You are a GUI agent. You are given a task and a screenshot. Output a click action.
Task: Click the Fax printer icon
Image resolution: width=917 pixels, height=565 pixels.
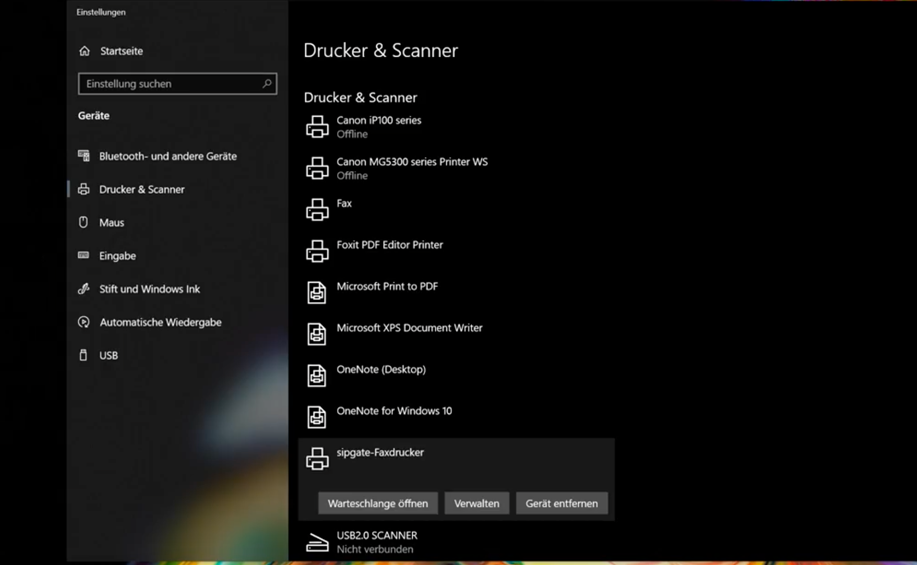pos(317,210)
